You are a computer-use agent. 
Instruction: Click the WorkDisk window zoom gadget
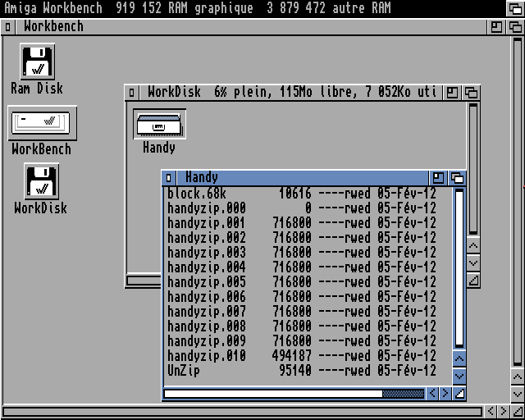[x=453, y=93]
